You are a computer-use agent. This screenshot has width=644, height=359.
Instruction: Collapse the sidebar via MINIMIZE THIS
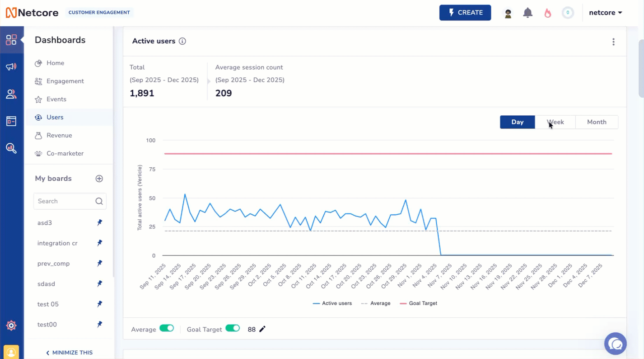(69, 353)
